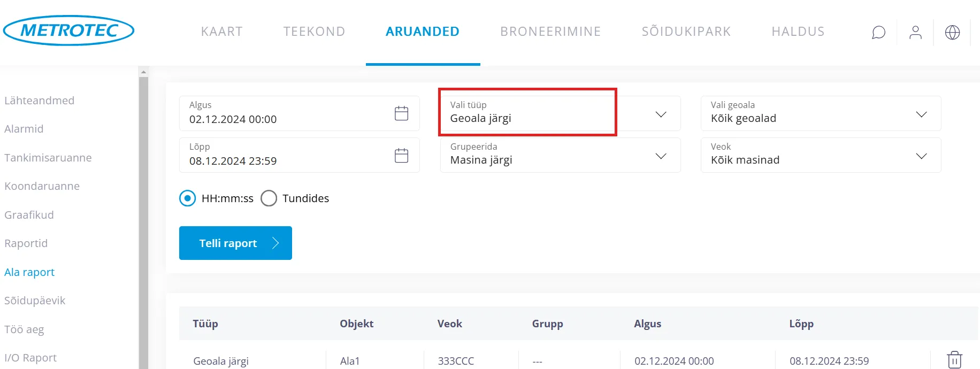Expand the Grupeerida dropdown

661,156
